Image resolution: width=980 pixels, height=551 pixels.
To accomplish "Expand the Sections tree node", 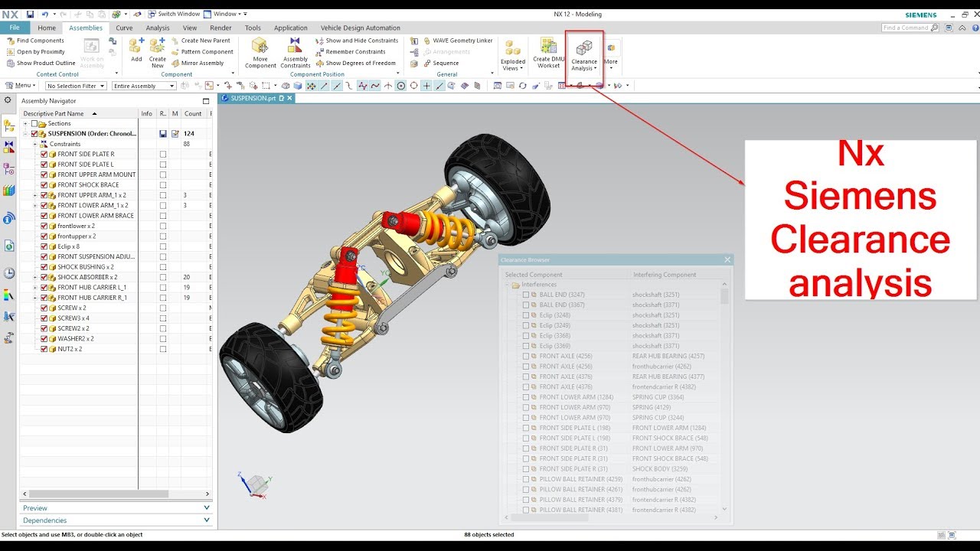I will pos(25,123).
